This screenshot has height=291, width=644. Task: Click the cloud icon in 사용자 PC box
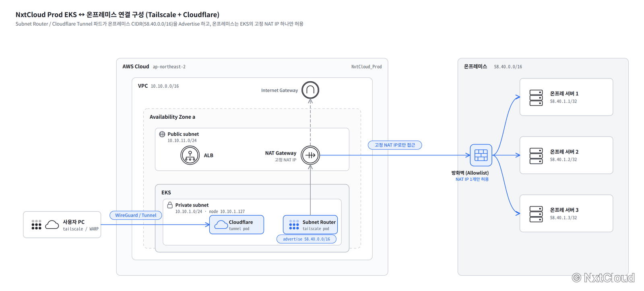[x=52, y=225]
